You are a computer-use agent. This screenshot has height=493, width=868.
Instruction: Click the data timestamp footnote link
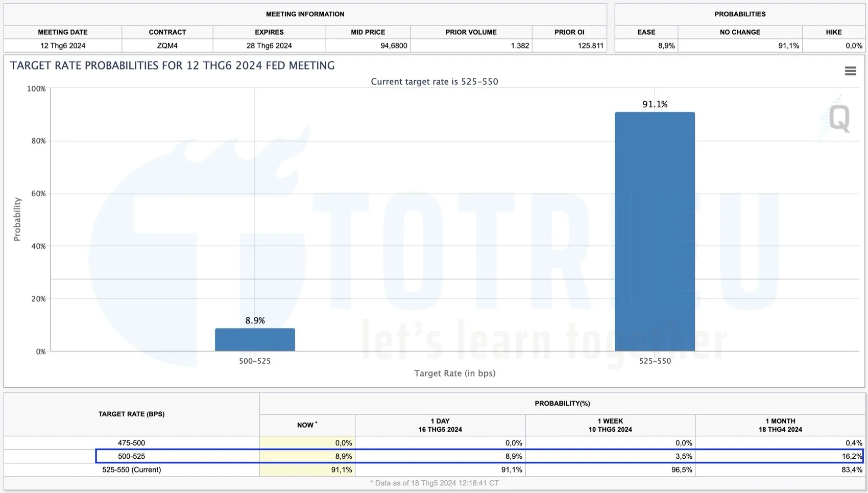point(433,483)
